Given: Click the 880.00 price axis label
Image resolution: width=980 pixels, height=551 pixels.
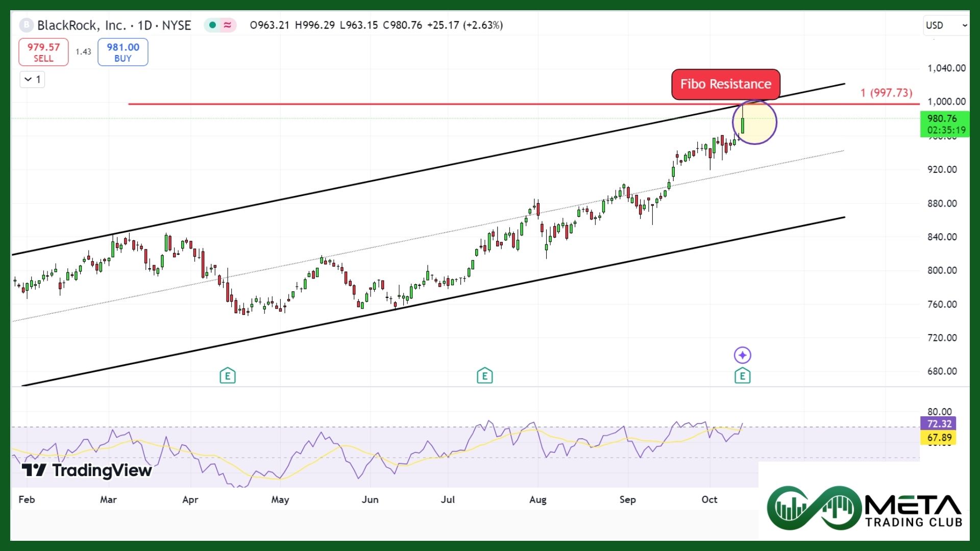Looking at the screenshot, I should click(942, 204).
